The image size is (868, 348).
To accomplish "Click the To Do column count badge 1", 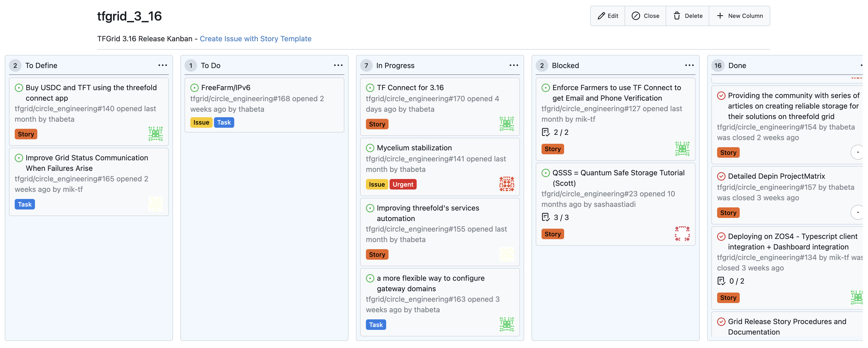I will click(x=191, y=66).
